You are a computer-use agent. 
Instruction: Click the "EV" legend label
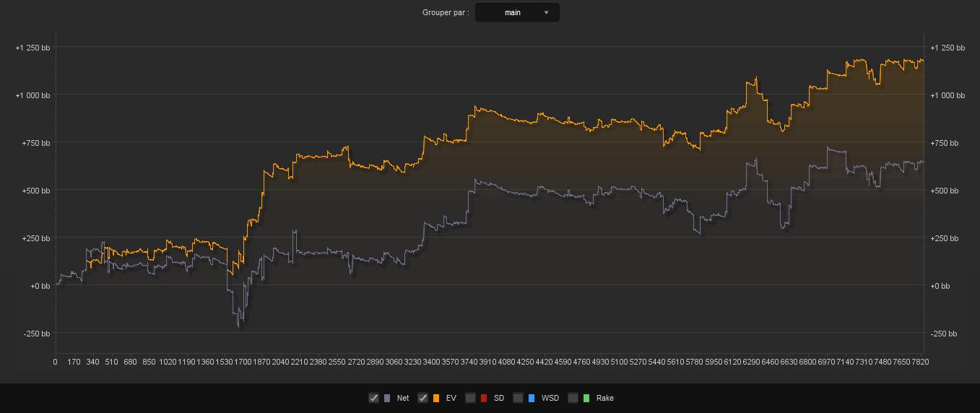451,398
